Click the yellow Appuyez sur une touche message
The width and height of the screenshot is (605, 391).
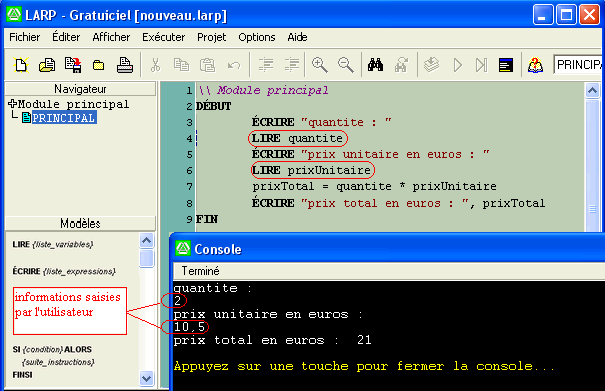[x=364, y=366]
